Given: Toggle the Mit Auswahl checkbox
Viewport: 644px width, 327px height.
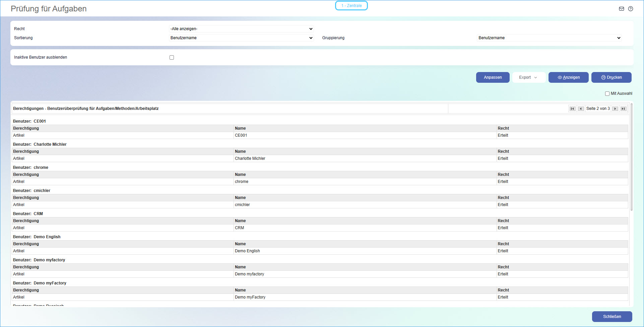Looking at the screenshot, I should point(607,94).
